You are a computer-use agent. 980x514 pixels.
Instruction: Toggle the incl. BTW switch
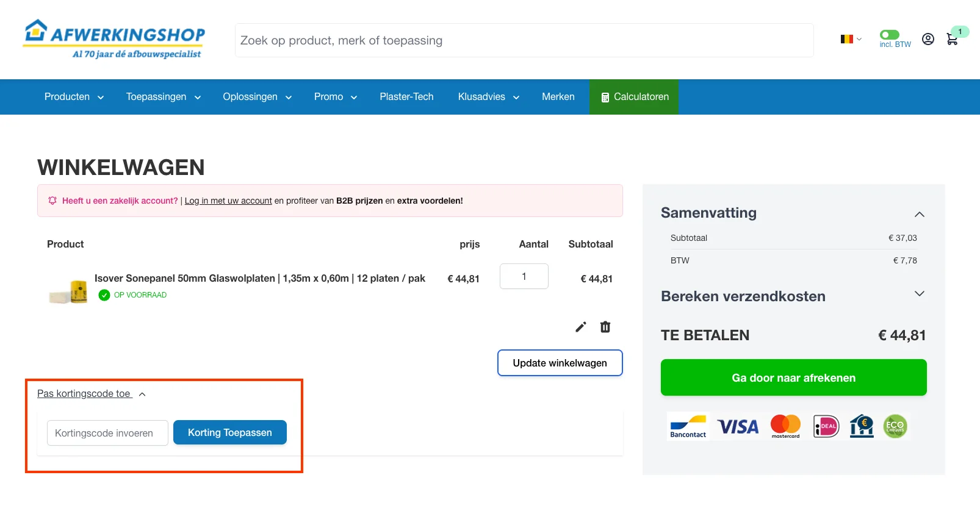tap(890, 35)
